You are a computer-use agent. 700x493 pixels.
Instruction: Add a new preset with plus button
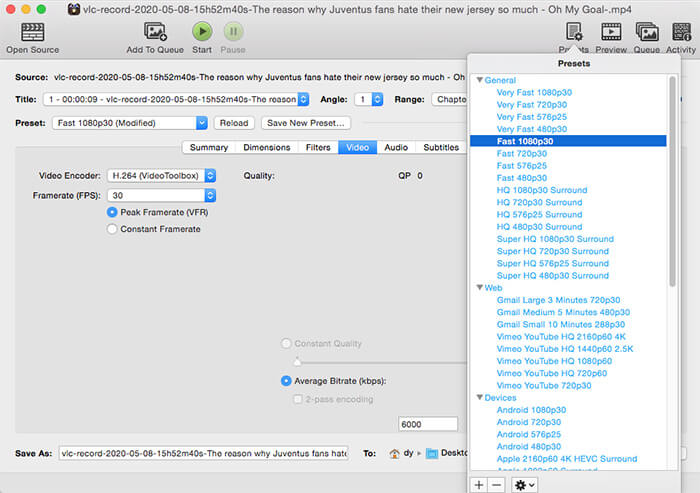point(479,485)
